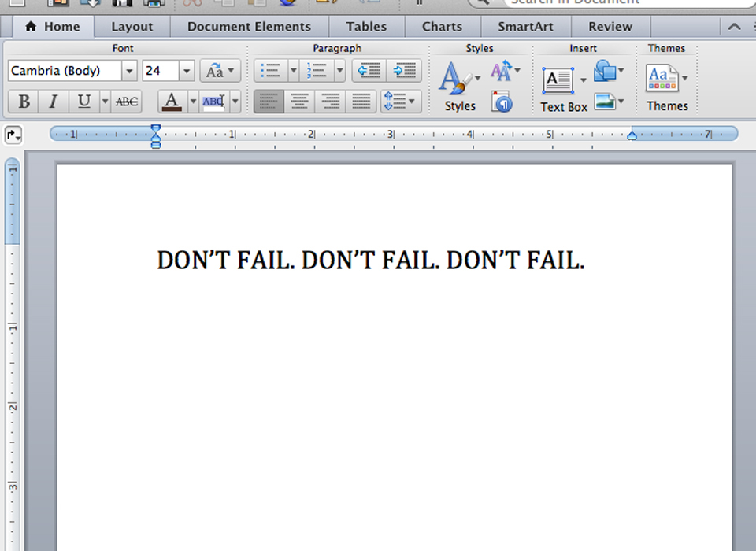This screenshot has height=551, width=756.
Task: Click the tab stop selector button
Action: click(13, 135)
